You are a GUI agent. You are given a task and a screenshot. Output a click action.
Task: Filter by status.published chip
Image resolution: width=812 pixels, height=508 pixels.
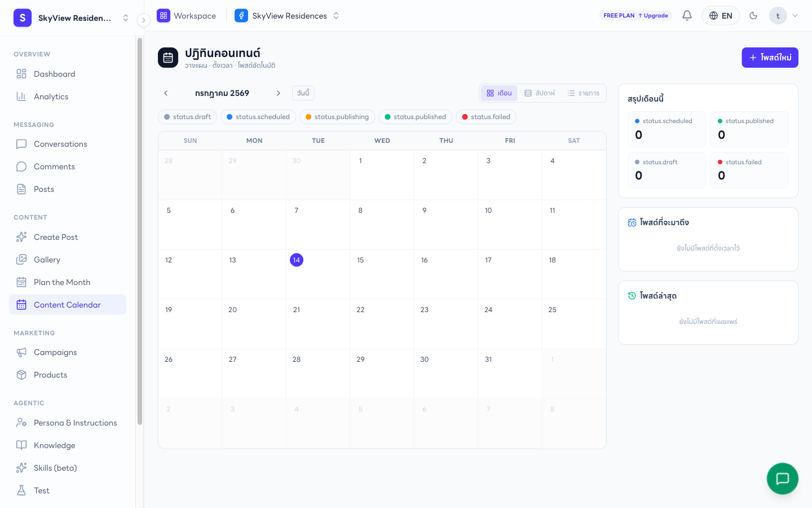(x=416, y=117)
